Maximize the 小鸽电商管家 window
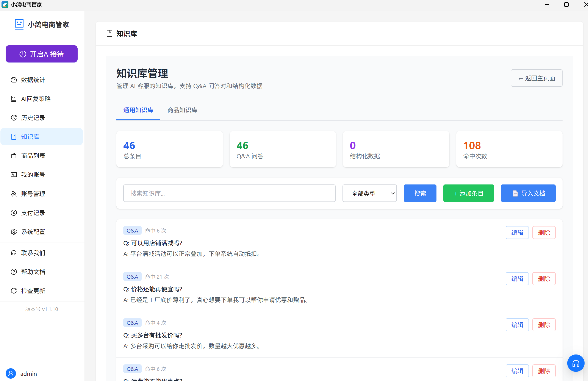 [x=566, y=5]
